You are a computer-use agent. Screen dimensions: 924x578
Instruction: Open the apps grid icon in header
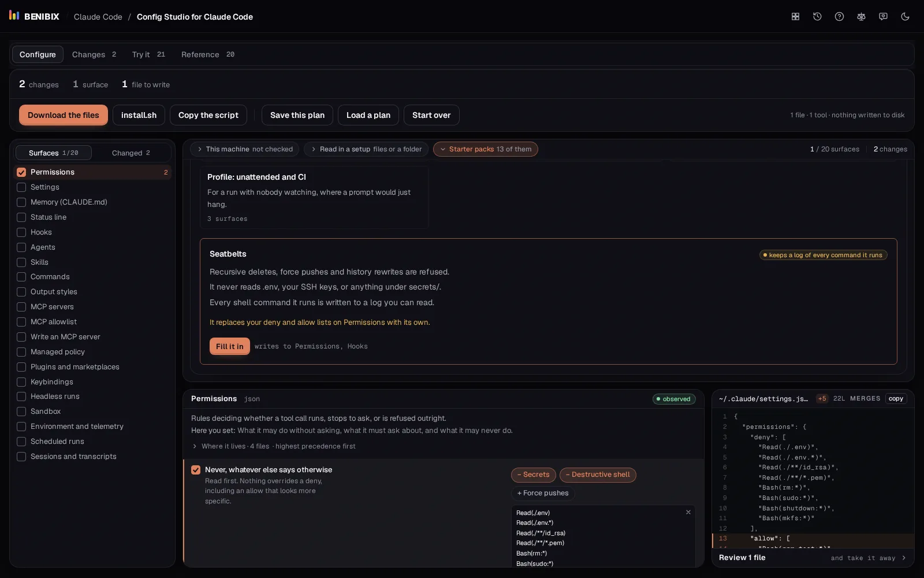795,17
